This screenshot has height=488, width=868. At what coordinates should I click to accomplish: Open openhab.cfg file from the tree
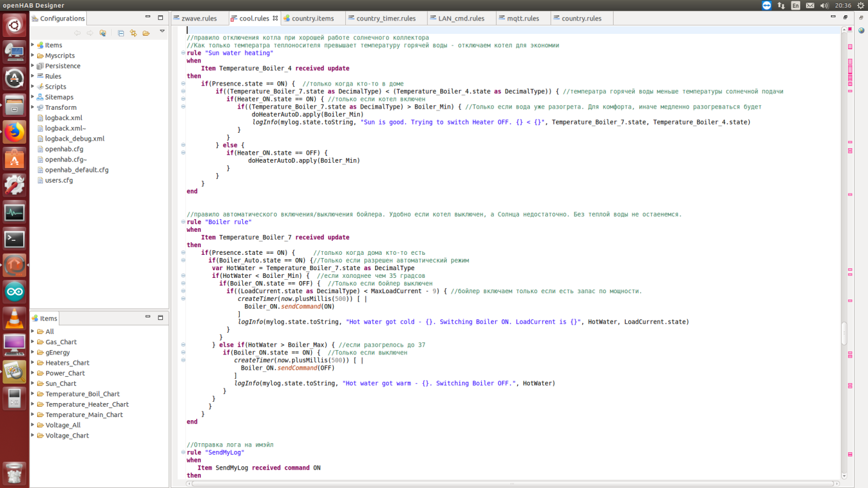pos(64,149)
